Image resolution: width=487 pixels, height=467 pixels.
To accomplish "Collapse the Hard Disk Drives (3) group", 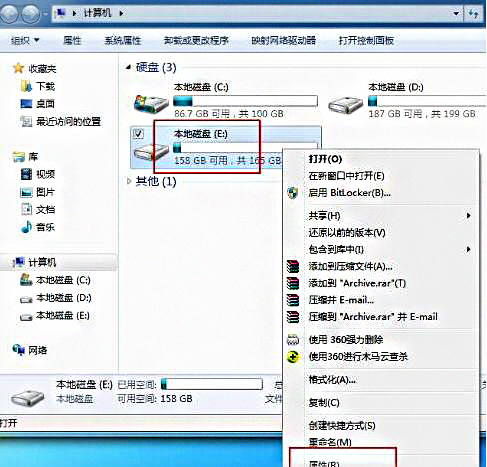I will point(128,67).
